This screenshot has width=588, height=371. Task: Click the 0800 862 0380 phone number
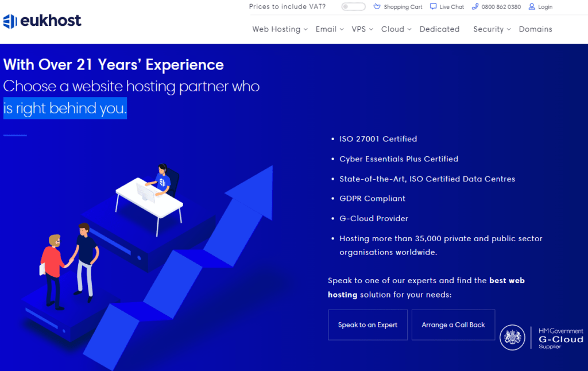point(501,7)
